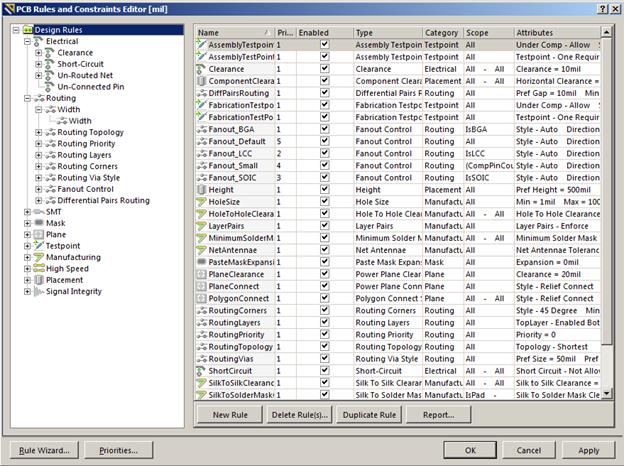Expand the Clearance tree node

click(38, 53)
